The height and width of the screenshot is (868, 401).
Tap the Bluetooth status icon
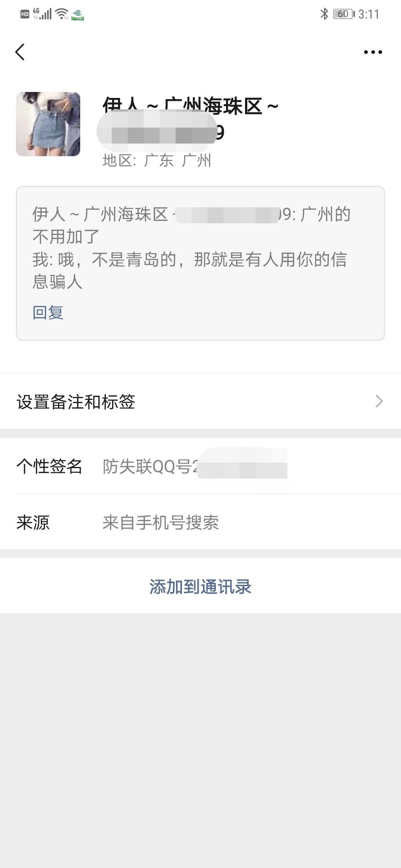pos(324,14)
